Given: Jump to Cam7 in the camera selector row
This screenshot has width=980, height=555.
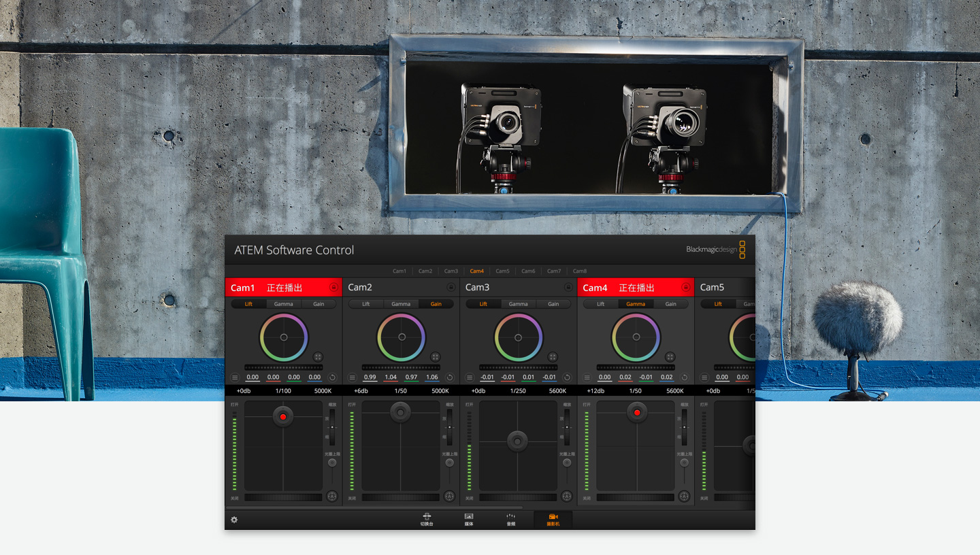Looking at the screenshot, I should coord(554,271).
